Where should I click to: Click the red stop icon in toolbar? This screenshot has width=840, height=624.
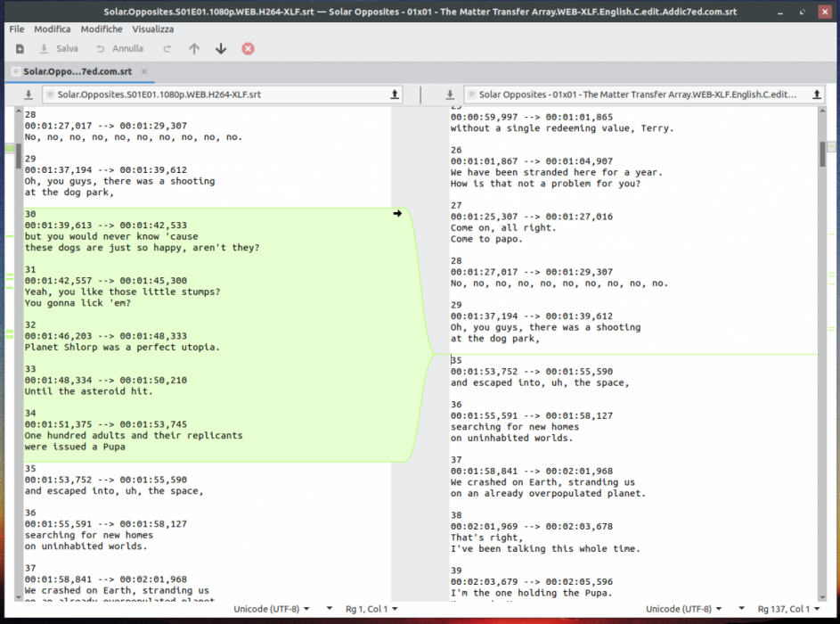[x=249, y=49]
